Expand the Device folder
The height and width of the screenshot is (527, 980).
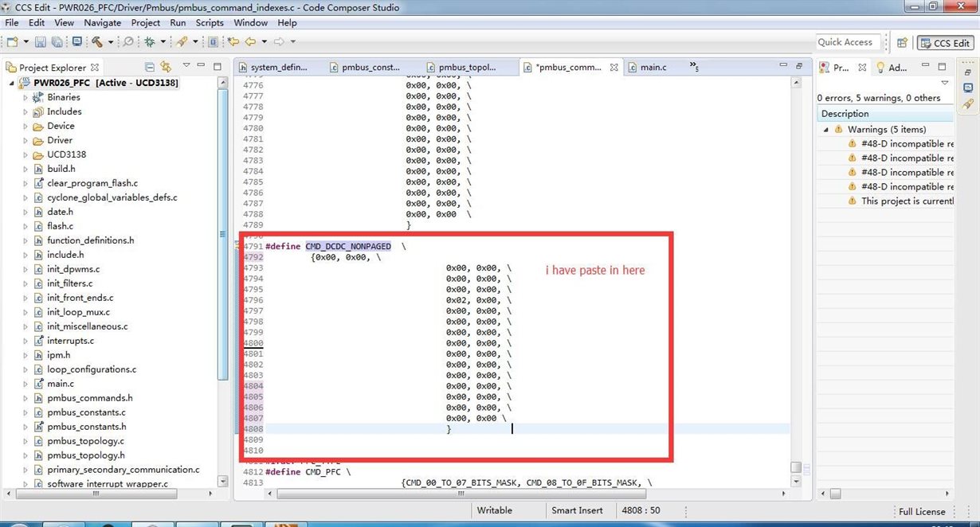coord(25,126)
